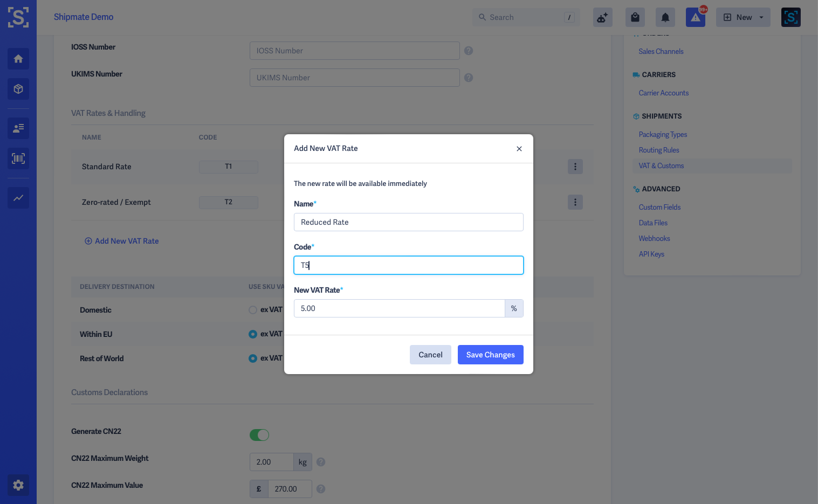
Task: Click the New VAT Rate input field
Action: click(x=399, y=308)
